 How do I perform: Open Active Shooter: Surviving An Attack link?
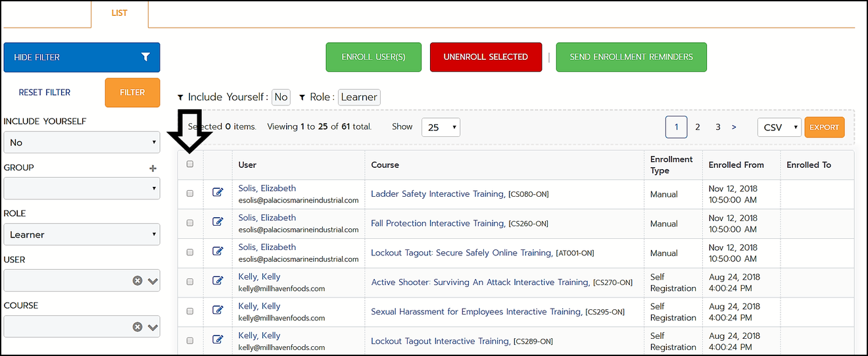coord(480,282)
